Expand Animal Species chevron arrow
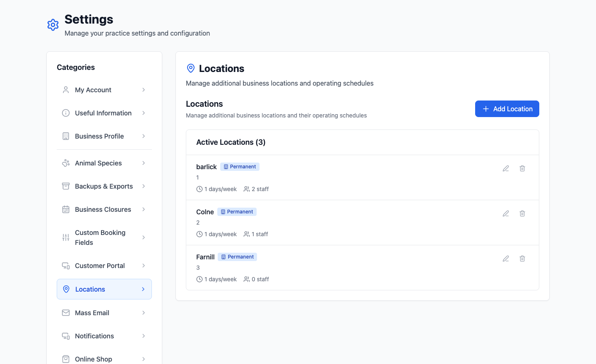 pos(144,163)
